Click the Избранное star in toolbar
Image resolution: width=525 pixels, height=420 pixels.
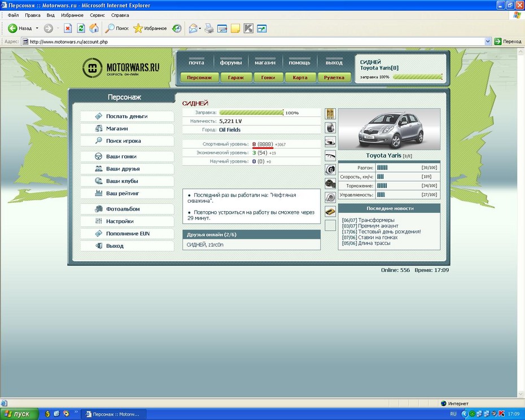click(138, 28)
